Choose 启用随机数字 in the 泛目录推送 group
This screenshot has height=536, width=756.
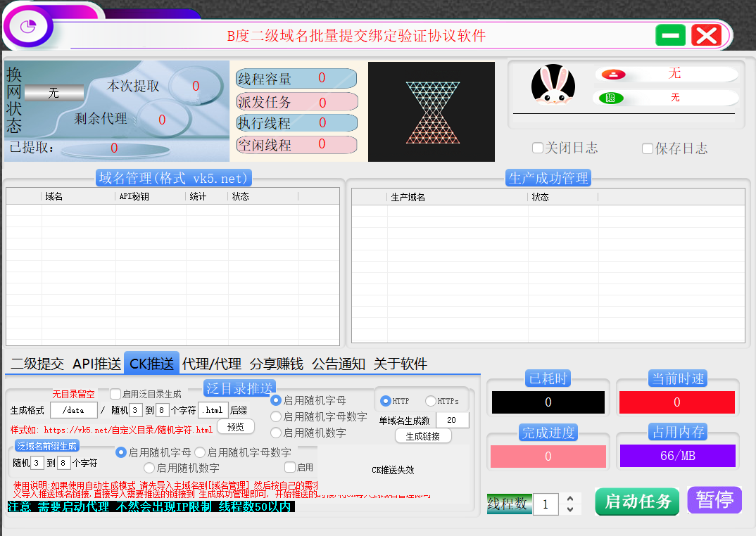[277, 433]
